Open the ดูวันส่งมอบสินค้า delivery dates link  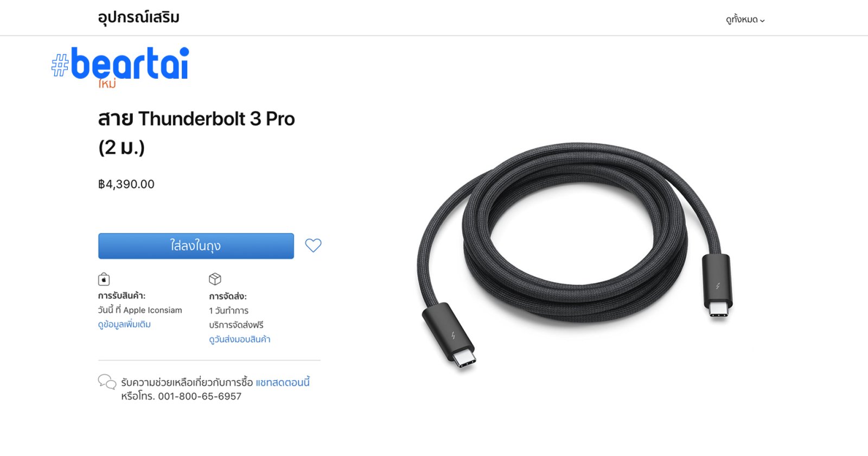pyautogui.click(x=239, y=339)
